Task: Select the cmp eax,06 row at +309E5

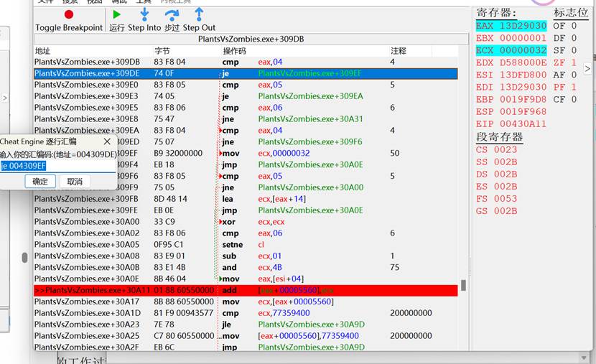Action: 246,108
